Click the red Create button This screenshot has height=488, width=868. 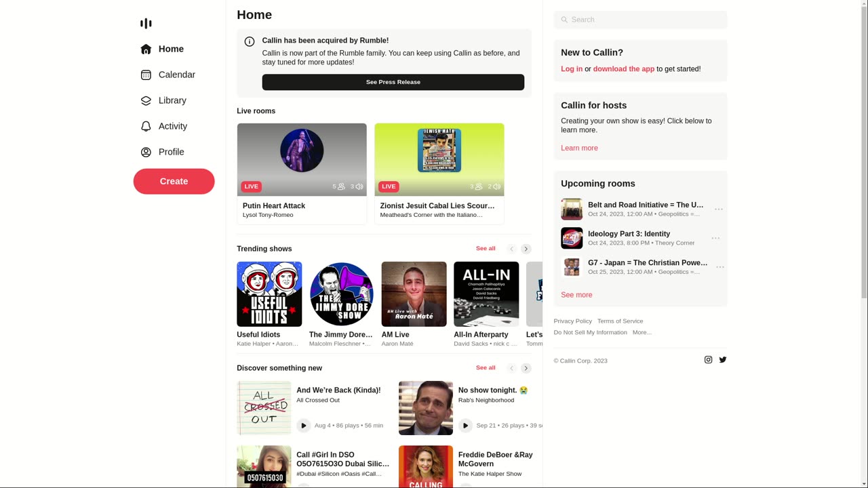click(174, 181)
